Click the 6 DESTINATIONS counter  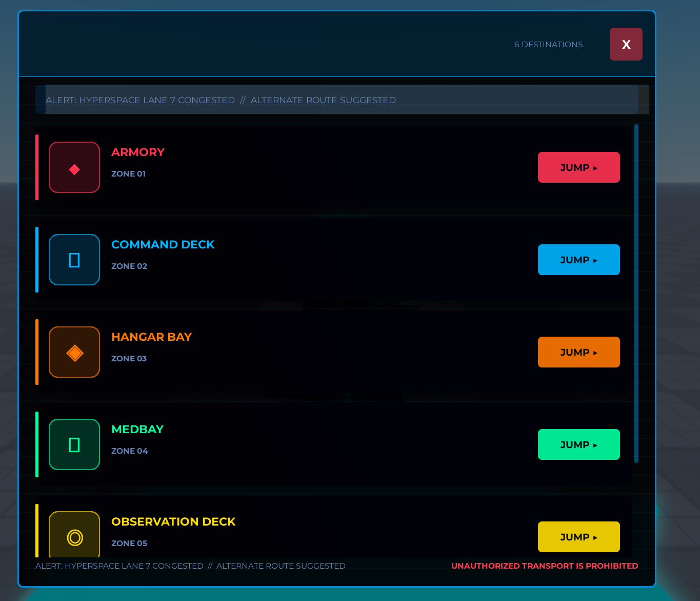tap(549, 45)
